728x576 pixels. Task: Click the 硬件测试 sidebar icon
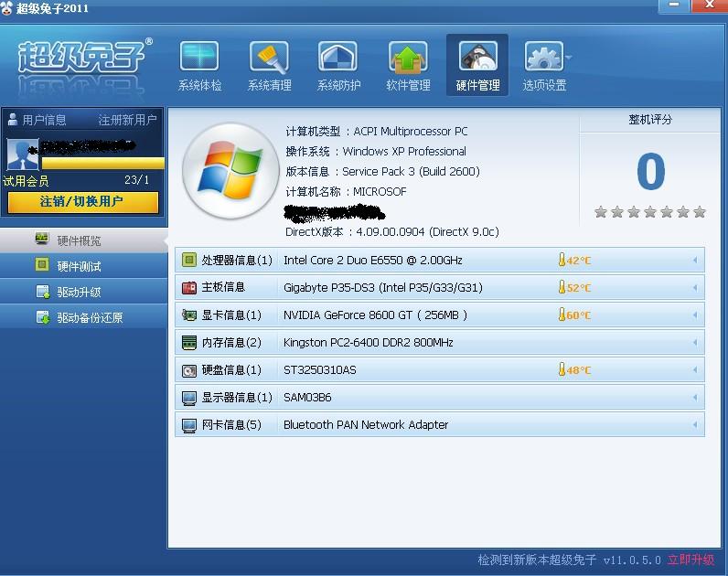pyautogui.click(x=42, y=264)
